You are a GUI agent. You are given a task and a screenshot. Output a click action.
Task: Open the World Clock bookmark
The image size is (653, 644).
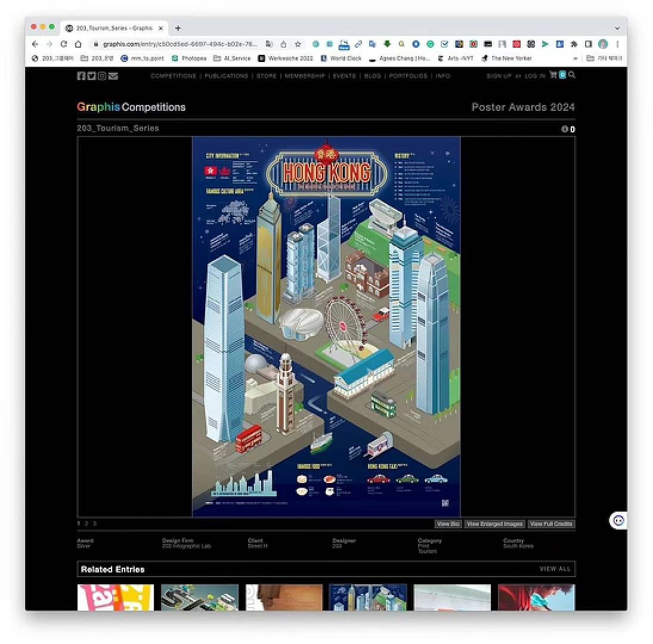pyautogui.click(x=341, y=58)
